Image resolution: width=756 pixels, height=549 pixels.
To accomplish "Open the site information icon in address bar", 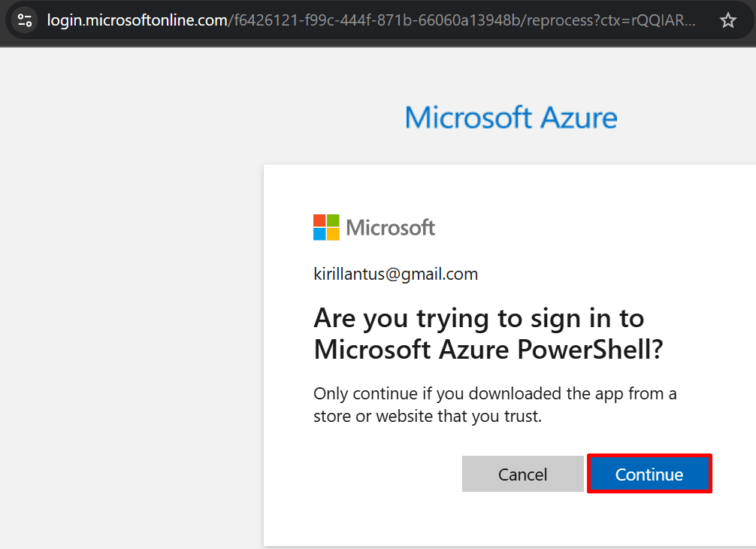I will click(x=24, y=20).
